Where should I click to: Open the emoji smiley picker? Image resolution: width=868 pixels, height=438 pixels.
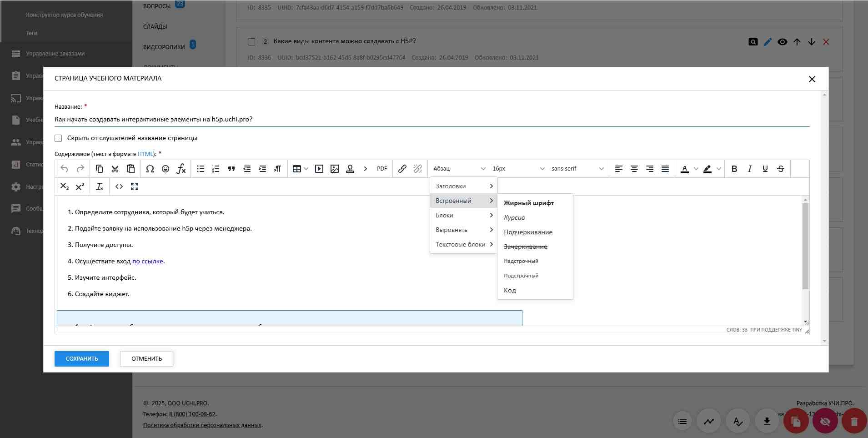(166, 169)
